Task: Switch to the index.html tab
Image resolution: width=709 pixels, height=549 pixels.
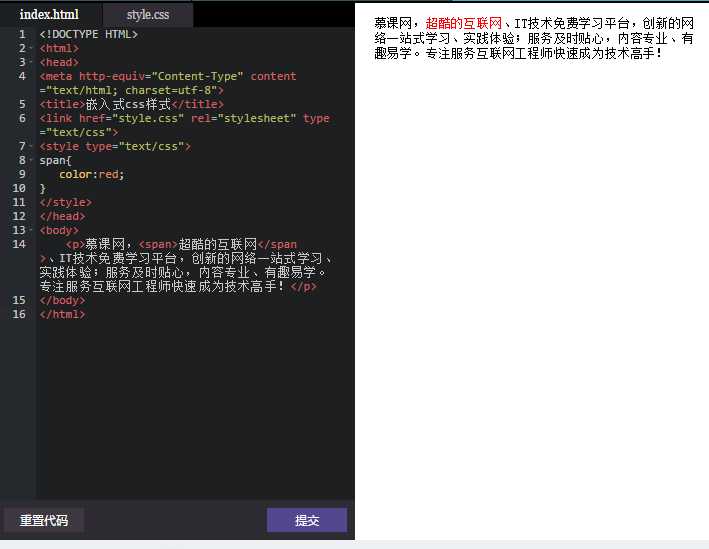Action: (x=49, y=14)
